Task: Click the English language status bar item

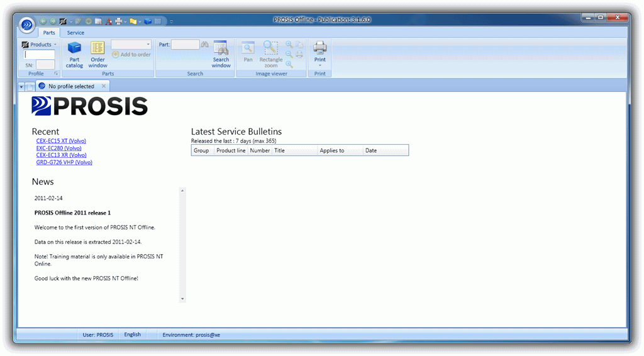Action: pos(132,335)
